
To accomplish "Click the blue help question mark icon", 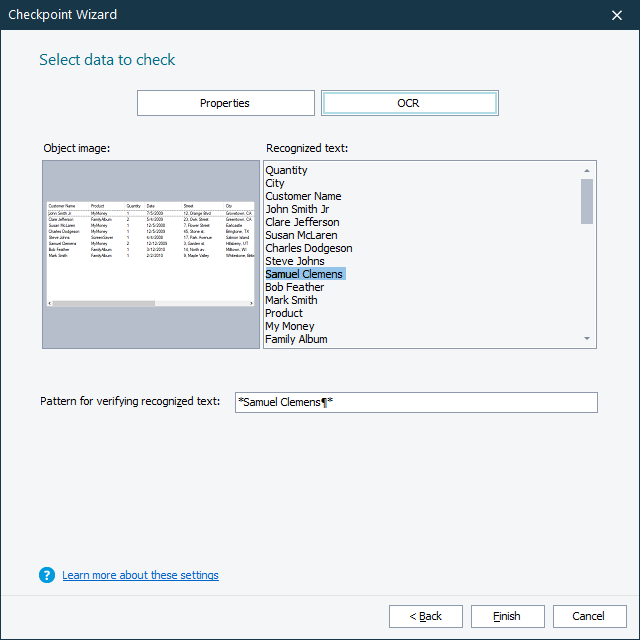I will click(x=47, y=575).
